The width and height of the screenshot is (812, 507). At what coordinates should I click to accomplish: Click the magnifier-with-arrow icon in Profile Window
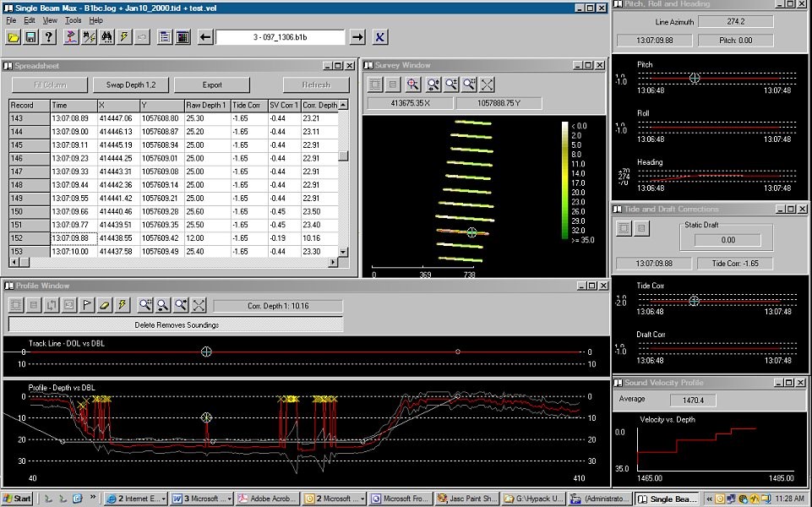click(x=181, y=305)
